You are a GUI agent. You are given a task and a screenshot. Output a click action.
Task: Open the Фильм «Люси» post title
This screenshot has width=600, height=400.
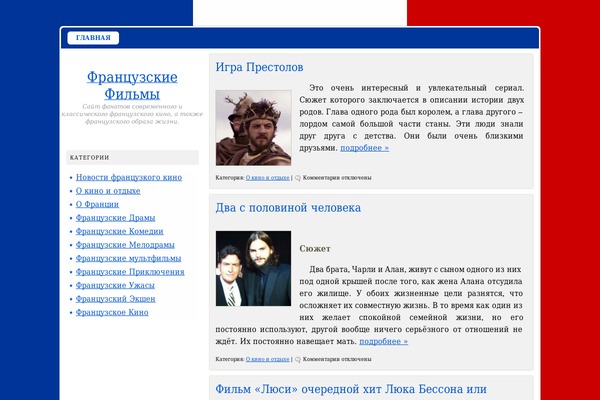coord(351,389)
